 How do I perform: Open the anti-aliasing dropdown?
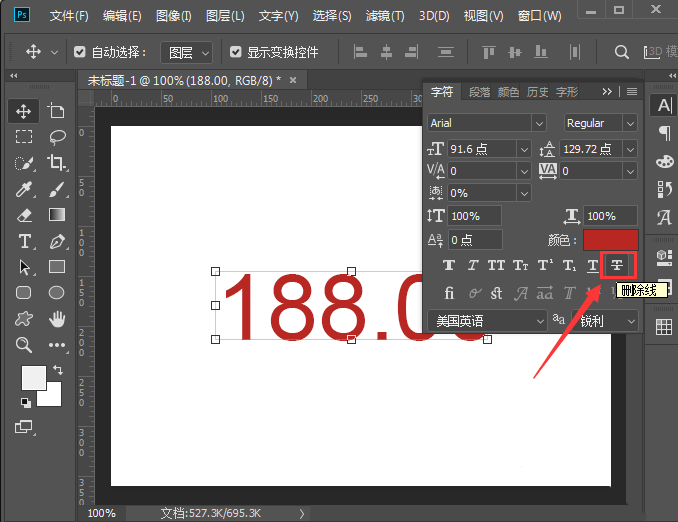point(604,321)
